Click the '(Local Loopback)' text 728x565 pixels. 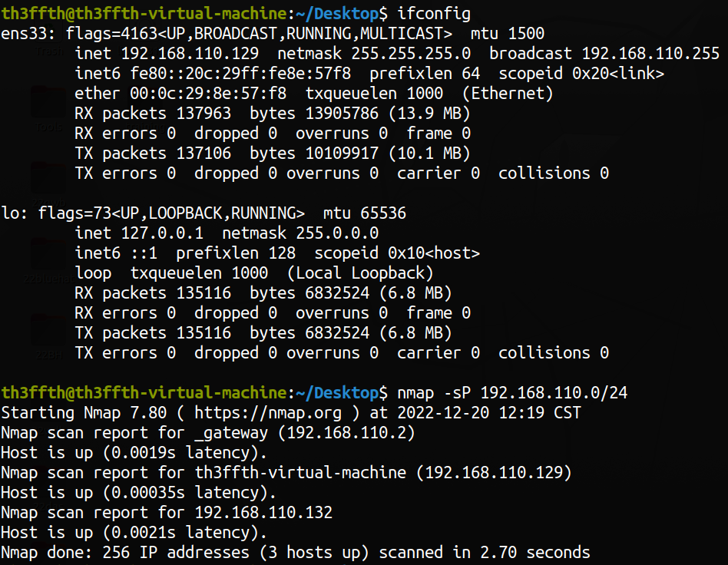coord(360,273)
